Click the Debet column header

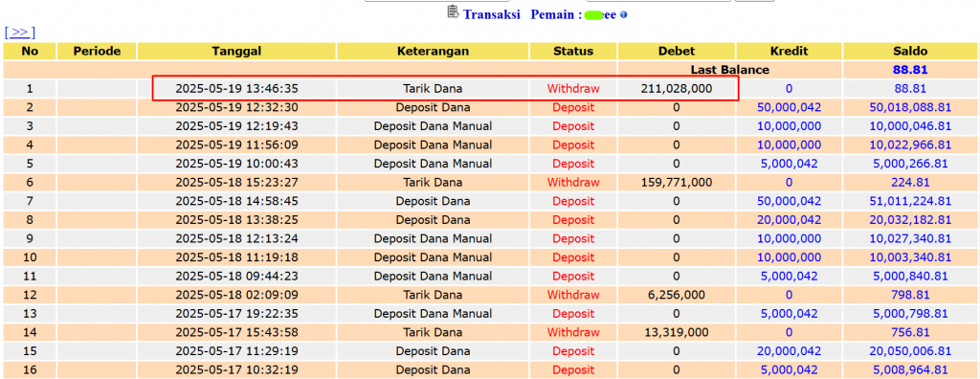point(677,52)
